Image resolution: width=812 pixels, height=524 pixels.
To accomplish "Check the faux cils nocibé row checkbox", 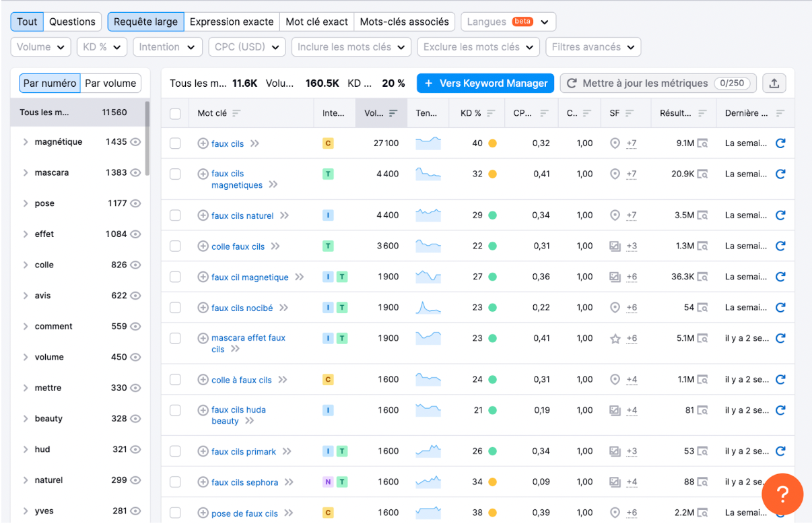I will [175, 307].
